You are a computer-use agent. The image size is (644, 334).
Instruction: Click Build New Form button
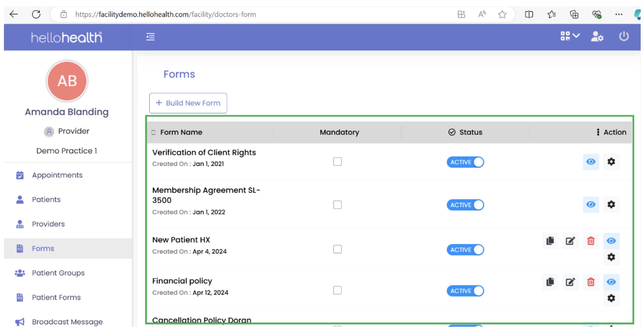(x=188, y=103)
